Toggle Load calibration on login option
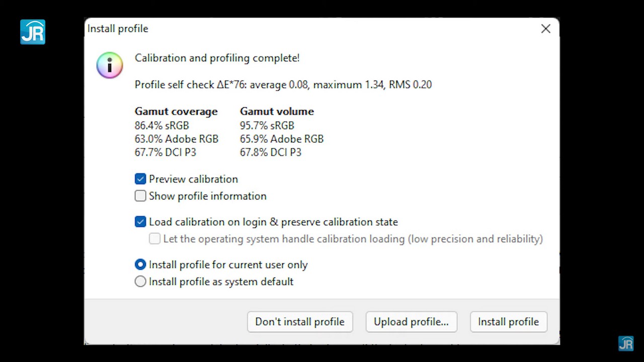Screen dimensions: 644x362 tap(140, 222)
